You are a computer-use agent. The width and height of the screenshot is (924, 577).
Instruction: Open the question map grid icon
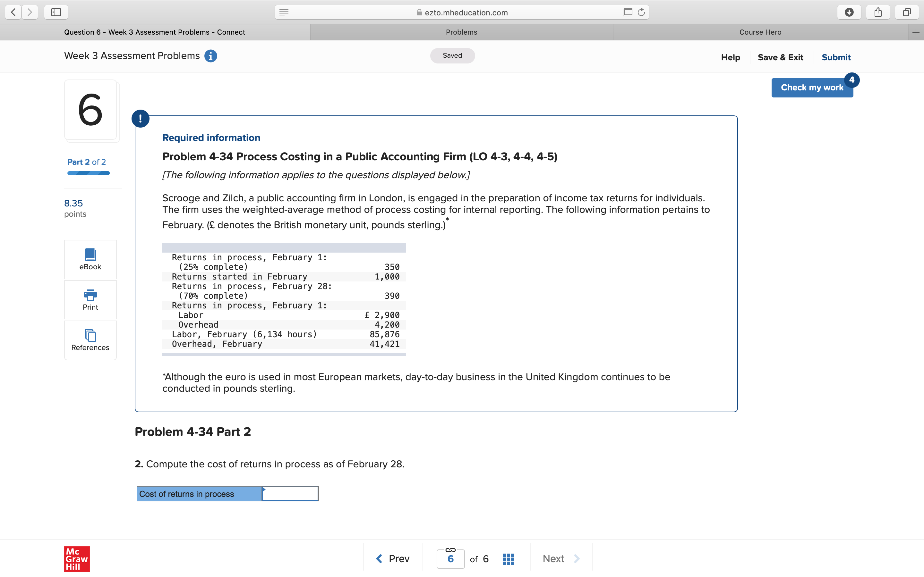pyautogui.click(x=508, y=558)
